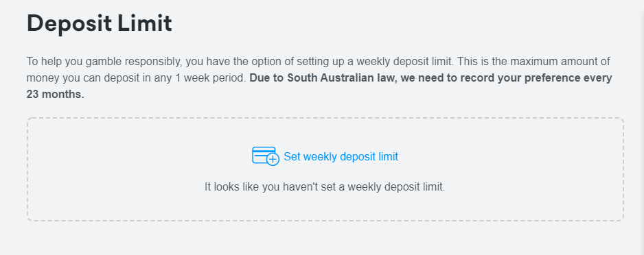This screenshot has width=644, height=255.
Task: Open the Set weekly deposit limit link
Action: click(341, 156)
